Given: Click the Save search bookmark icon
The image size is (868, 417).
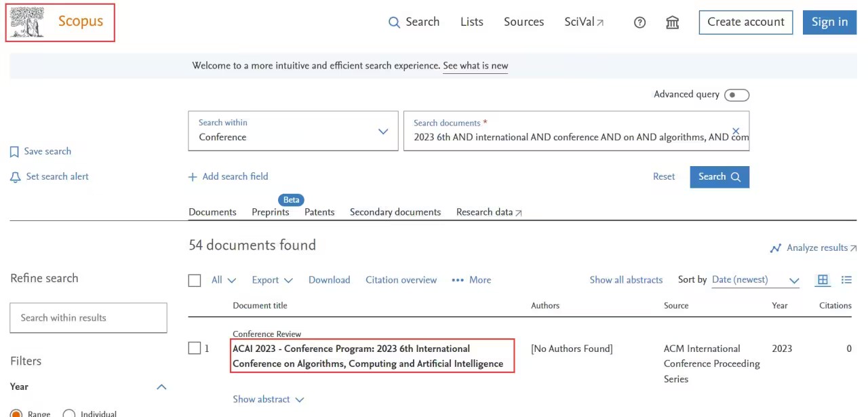Looking at the screenshot, I should 14,152.
